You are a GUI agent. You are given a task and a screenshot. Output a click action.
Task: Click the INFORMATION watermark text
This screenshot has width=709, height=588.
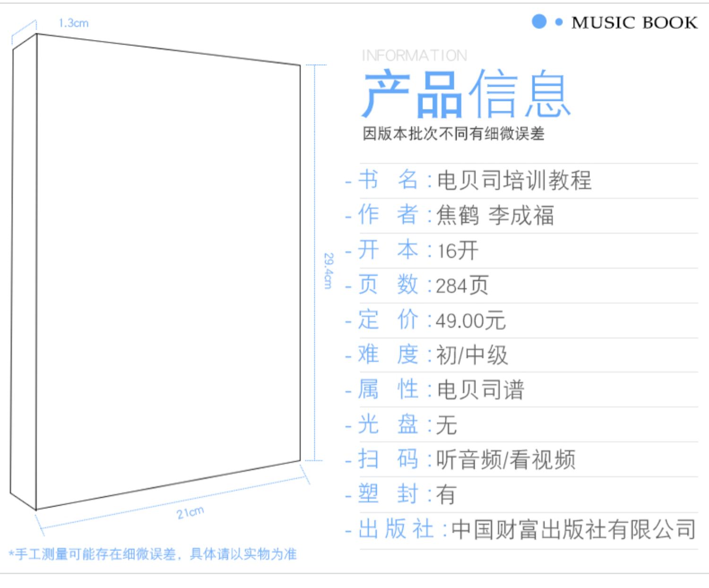pos(414,55)
